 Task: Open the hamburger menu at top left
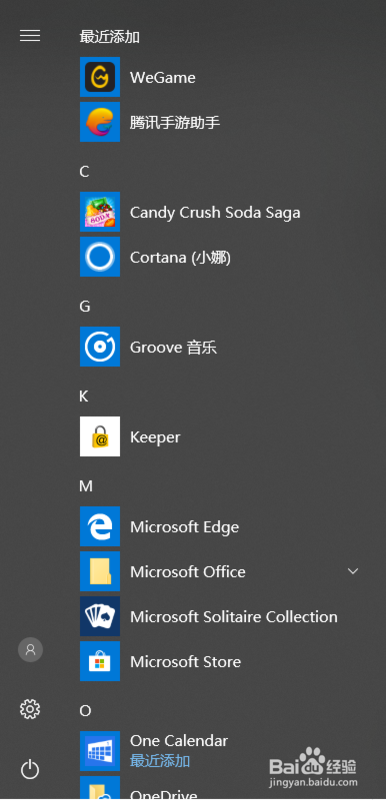30,35
